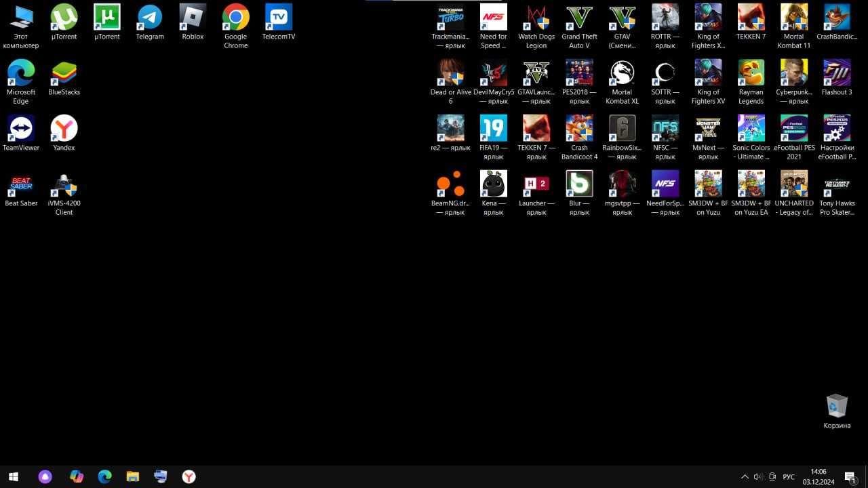Open the Launcher — ярлык icon
The image size is (868, 488).
[536, 194]
